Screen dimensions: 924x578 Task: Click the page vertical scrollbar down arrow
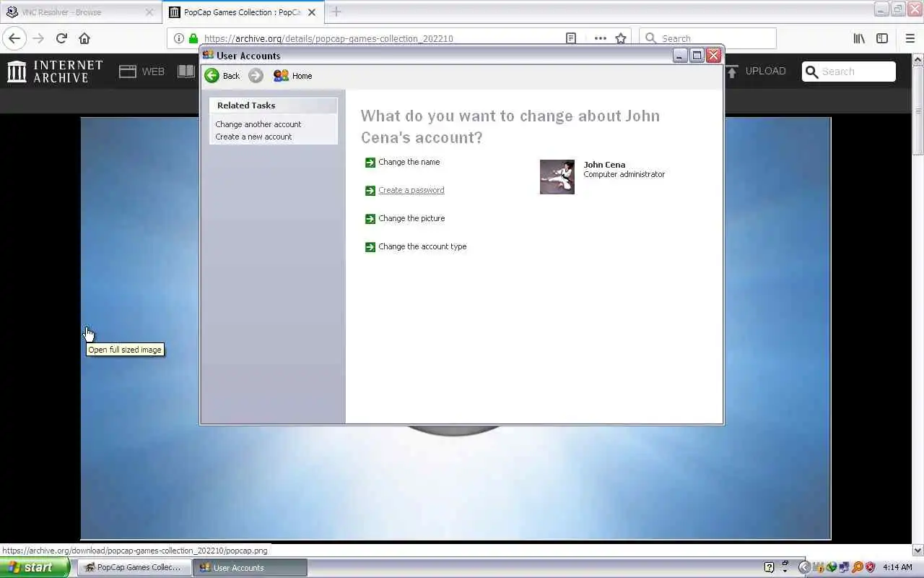[x=918, y=551]
